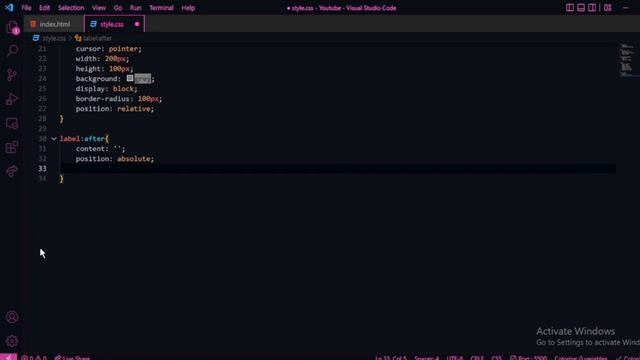Open the Customize Layout icon

(608, 8)
